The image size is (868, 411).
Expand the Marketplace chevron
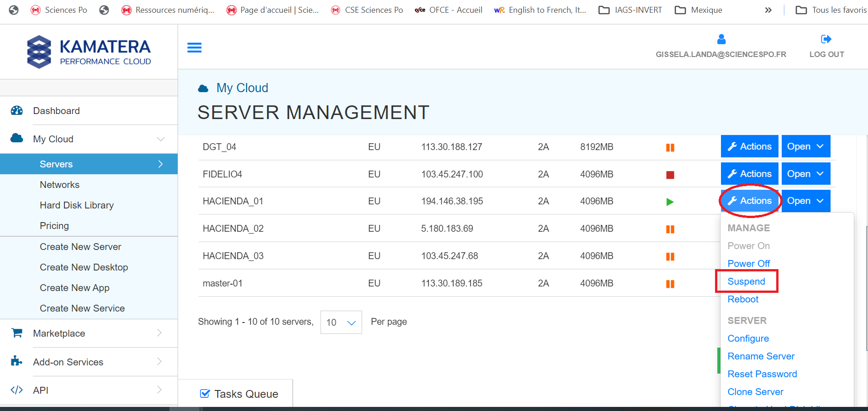coord(159,333)
